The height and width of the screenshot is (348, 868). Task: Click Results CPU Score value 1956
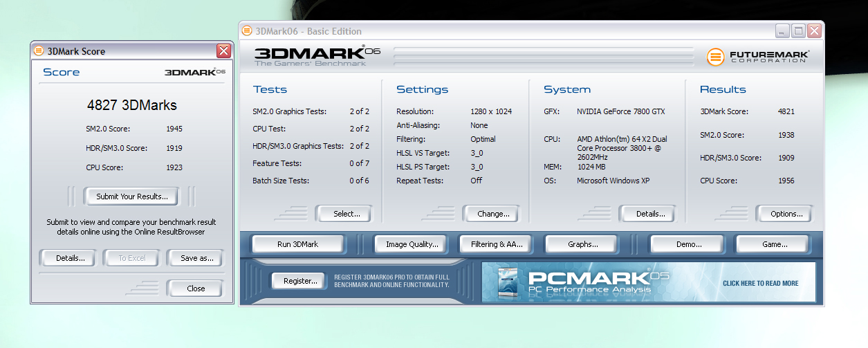click(x=786, y=181)
